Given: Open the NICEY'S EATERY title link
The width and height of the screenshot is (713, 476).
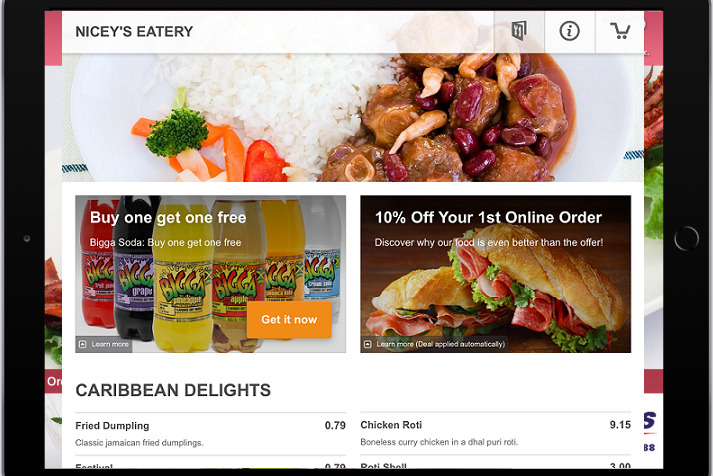Looking at the screenshot, I should [134, 32].
